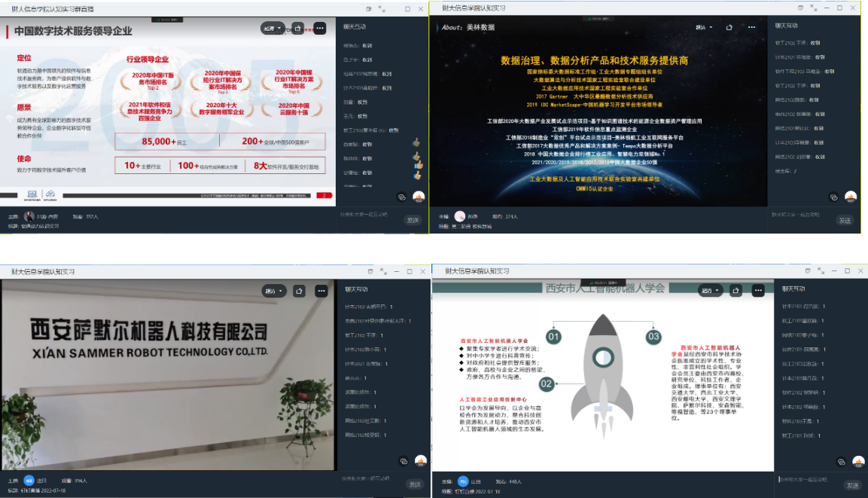Select 聊天互动 tab in 西安市人工智能机器人学会 window
The image size is (868, 498).
(x=793, y=289)
